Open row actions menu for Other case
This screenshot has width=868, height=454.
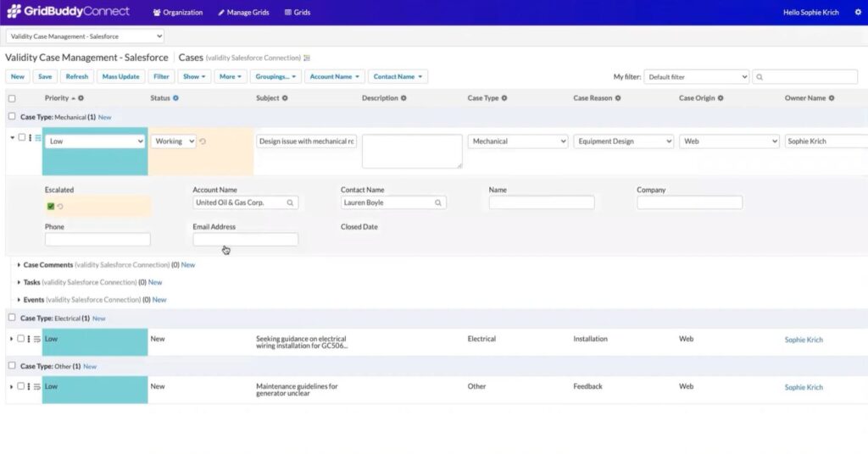[x=29, y=386]
